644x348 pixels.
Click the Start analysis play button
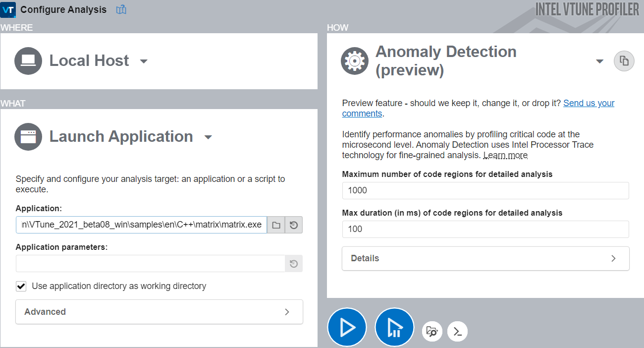click(347, 328)
